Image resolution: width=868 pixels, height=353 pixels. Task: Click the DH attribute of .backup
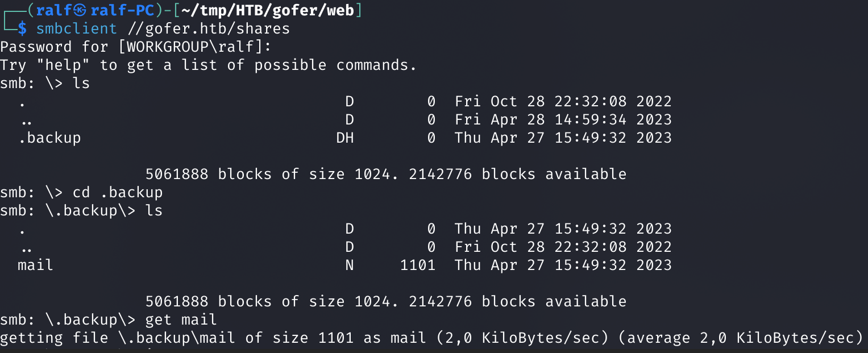coord(345,138)
